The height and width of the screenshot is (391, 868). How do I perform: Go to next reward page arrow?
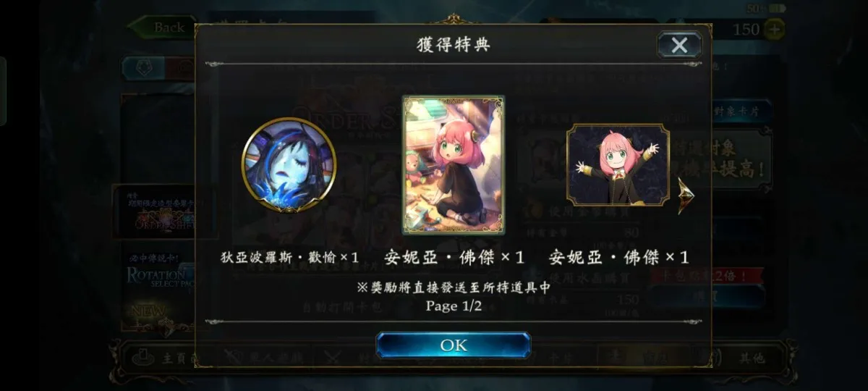tap(685, 195)
